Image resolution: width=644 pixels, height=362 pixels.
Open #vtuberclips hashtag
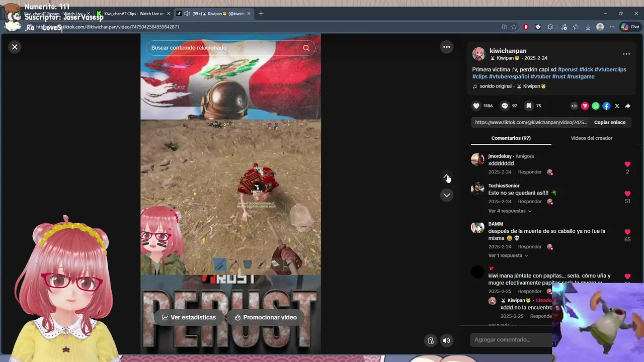point(610,69)
